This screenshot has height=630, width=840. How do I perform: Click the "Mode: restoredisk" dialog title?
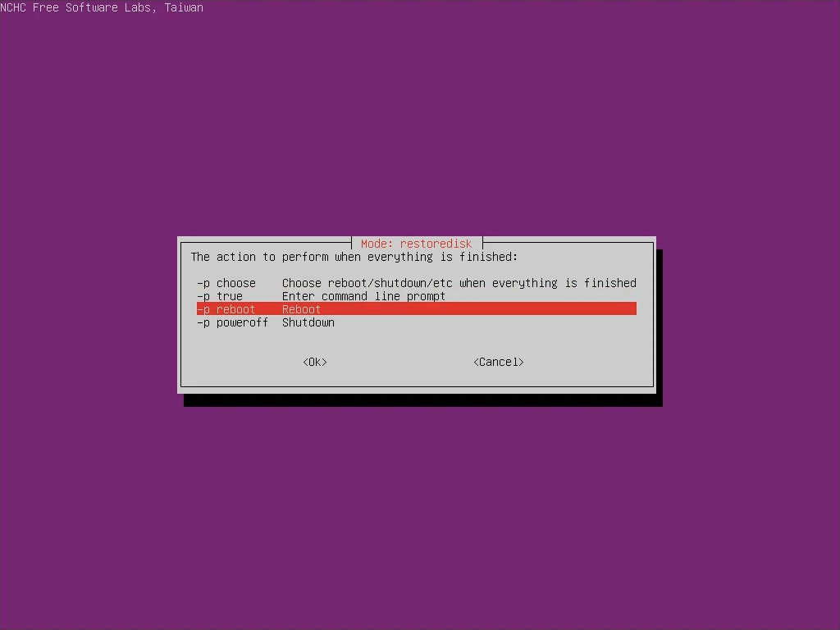tap(417, 244)
